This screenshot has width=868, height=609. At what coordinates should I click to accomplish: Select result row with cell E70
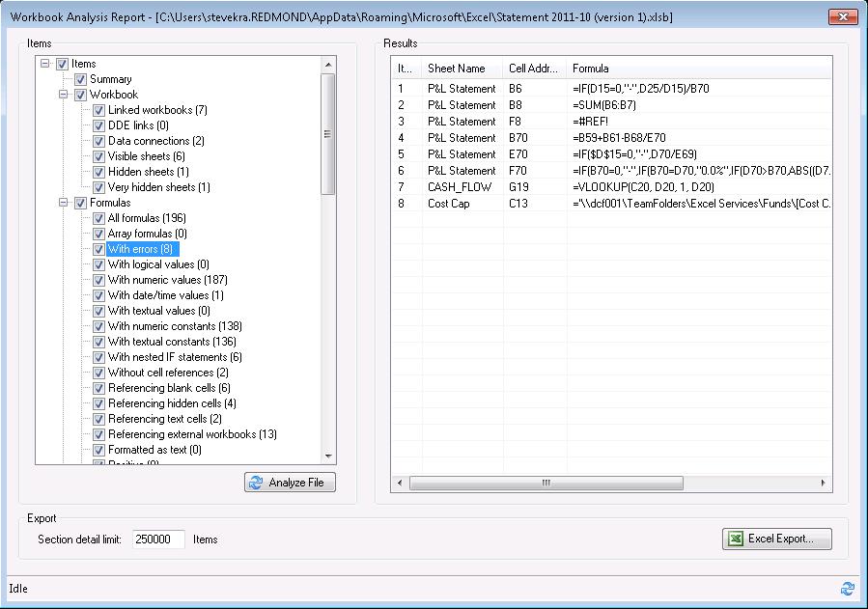pos(611,154)
